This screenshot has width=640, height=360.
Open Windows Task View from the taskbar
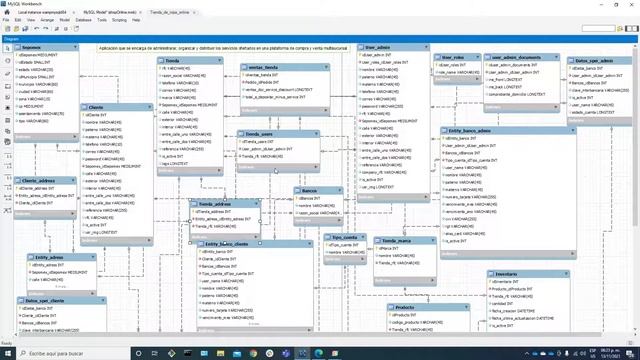coord(155,353)
